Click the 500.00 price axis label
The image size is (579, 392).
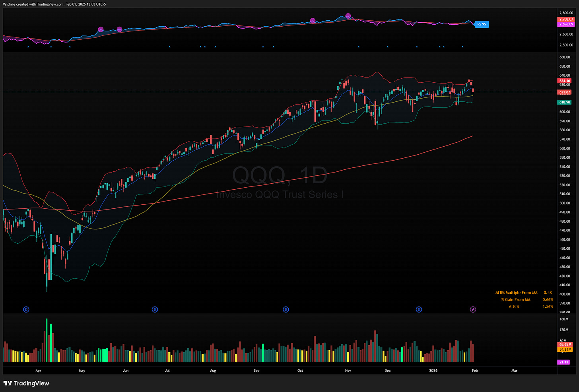(565, 203)
